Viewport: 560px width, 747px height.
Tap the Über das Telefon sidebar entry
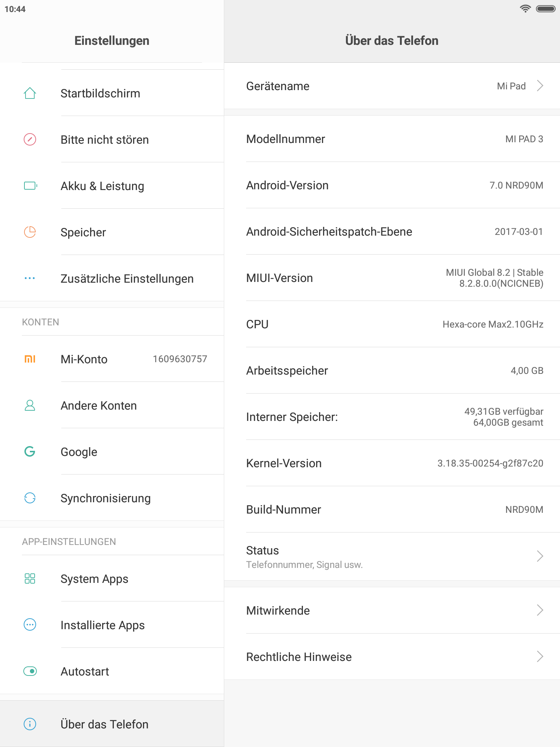pyautogui.click(x=105, y=724)
